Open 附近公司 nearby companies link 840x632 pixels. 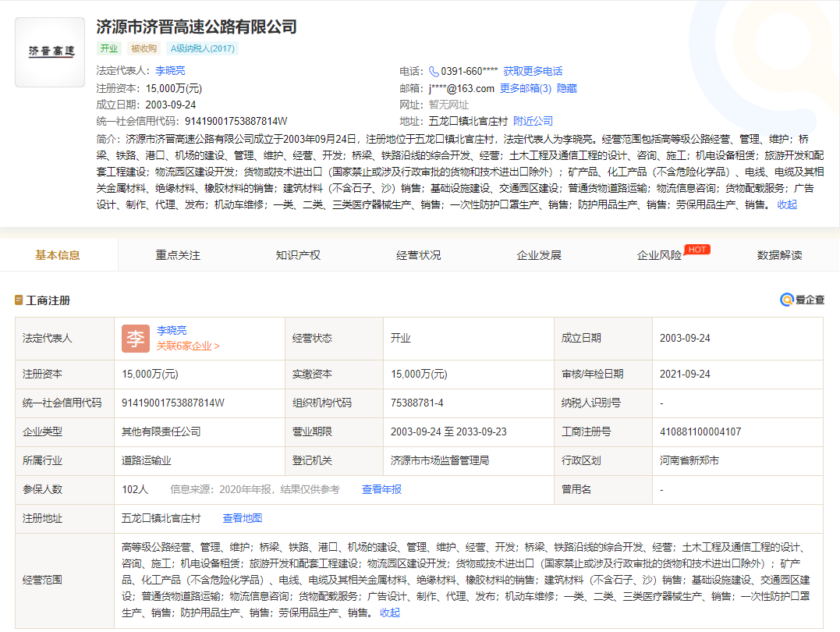[533, 121]
